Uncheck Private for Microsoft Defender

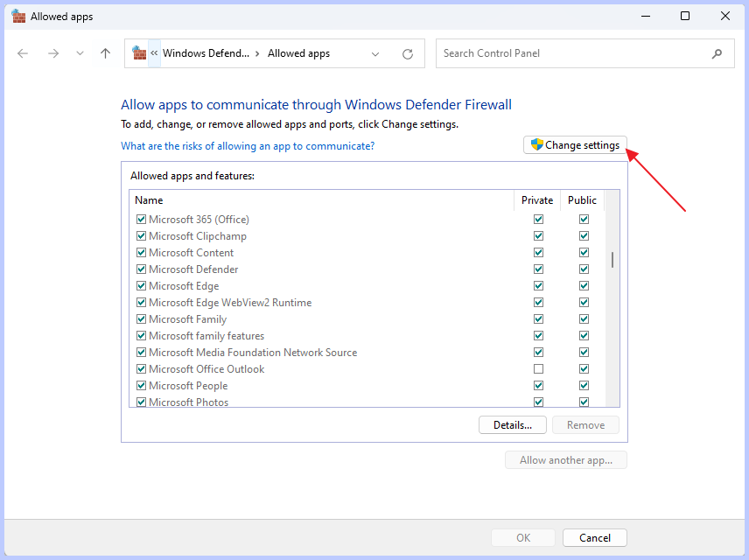pos(538,269)
